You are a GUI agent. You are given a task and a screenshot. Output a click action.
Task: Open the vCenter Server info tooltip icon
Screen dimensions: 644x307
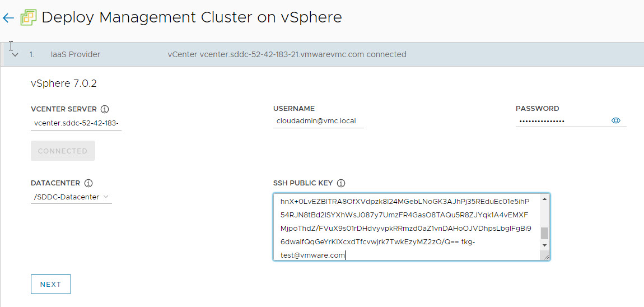105,109
